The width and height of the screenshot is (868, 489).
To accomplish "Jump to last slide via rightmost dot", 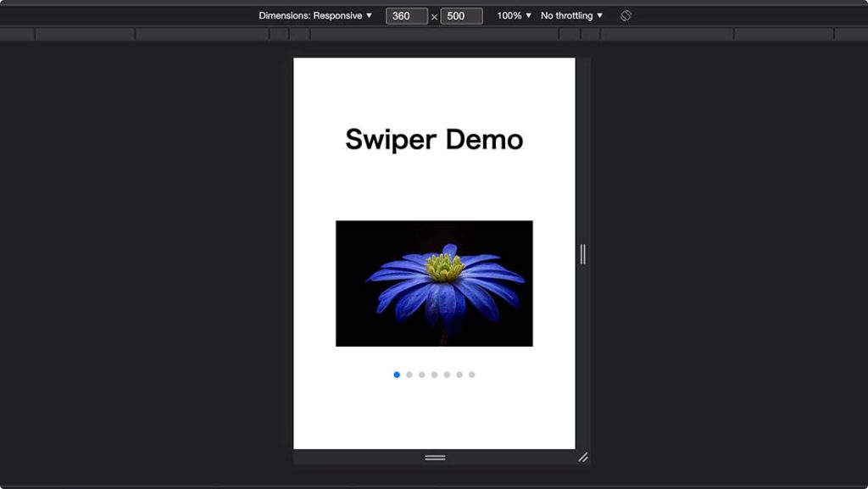I will tap(472, 374).
